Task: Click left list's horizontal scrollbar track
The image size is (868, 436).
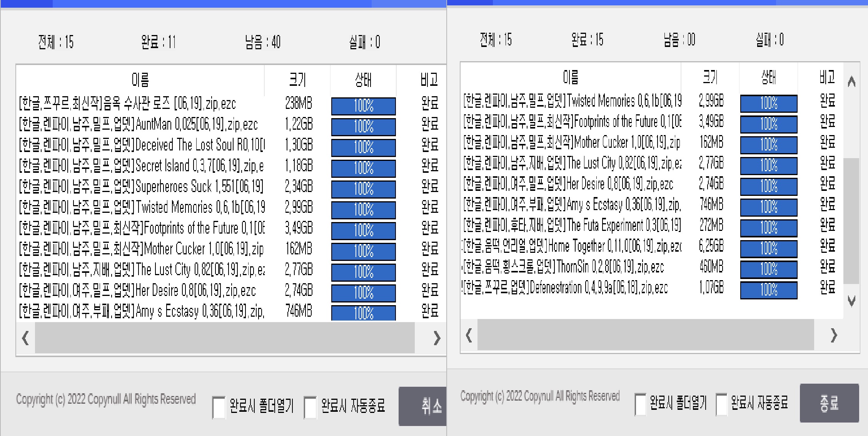Action: pos(225,338)
